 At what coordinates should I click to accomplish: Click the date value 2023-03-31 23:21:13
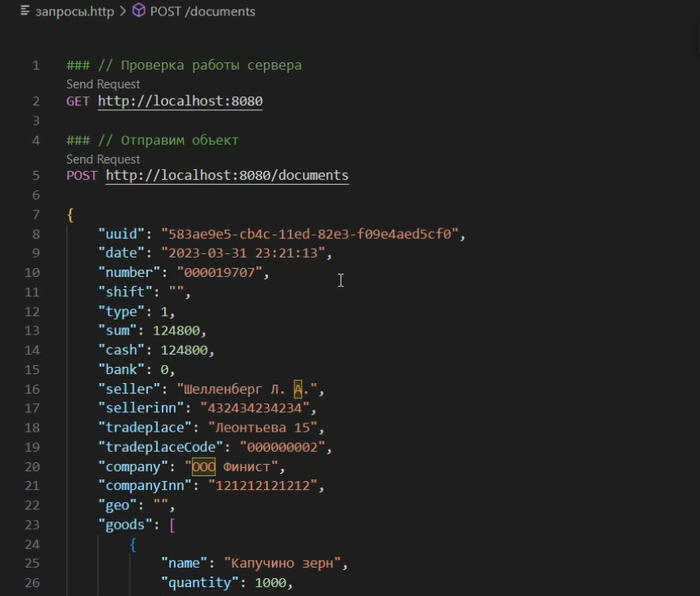244,253
